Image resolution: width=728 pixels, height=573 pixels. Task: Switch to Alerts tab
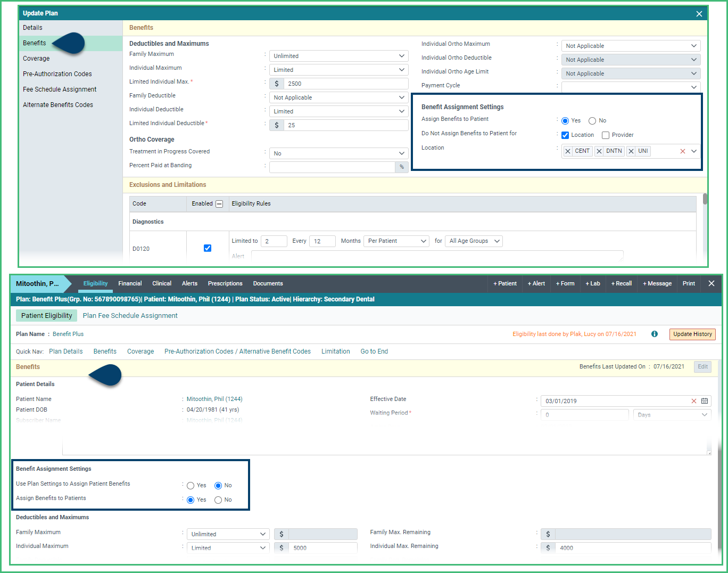[189, 283]
